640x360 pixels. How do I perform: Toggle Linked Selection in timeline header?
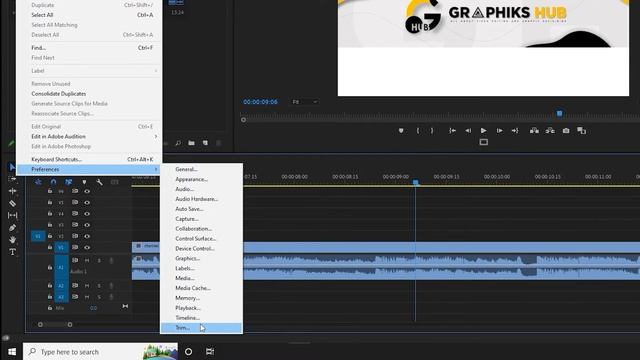[x=69, y=182]
